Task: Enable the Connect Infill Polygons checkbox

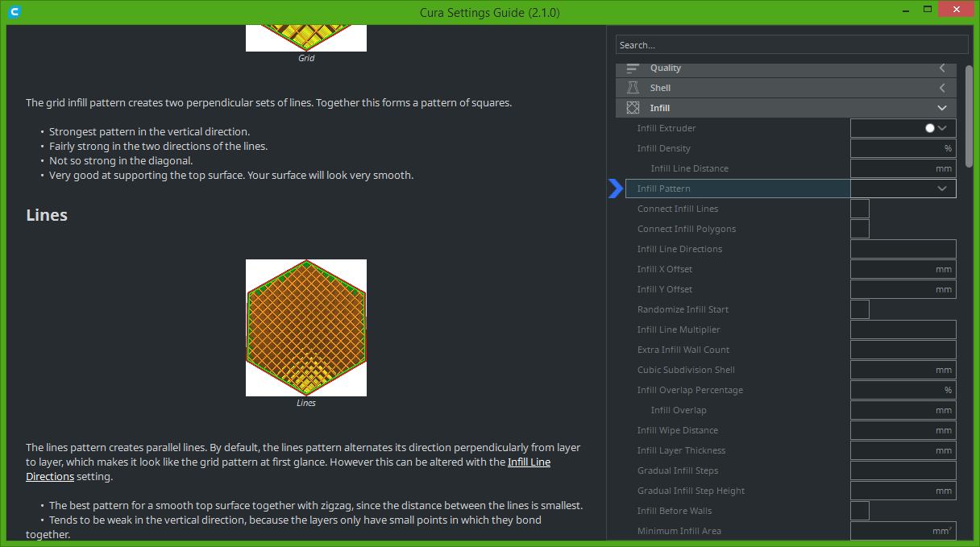Action: [859, 228]
